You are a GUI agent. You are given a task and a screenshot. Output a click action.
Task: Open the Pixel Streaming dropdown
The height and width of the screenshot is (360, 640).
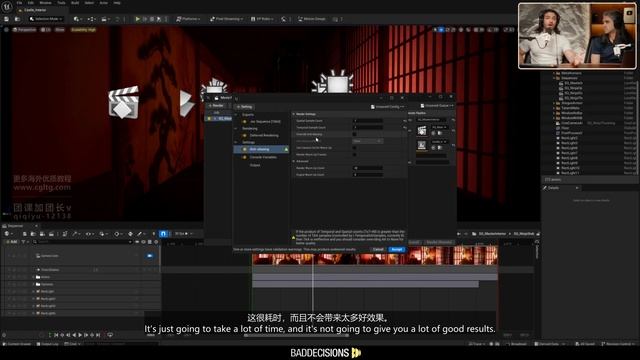(x=227, y=19)
